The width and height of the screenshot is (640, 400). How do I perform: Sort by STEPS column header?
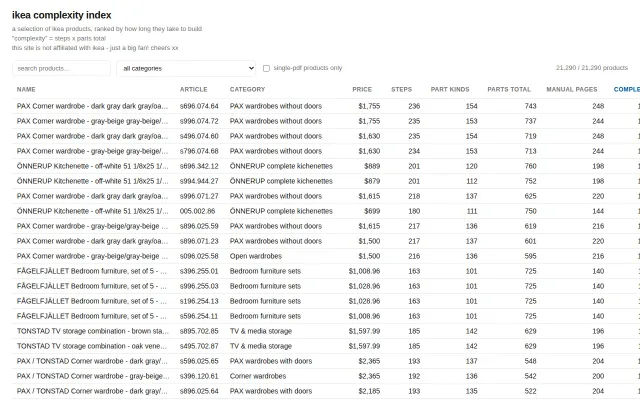pyautogui.click(x=401, y=89)
